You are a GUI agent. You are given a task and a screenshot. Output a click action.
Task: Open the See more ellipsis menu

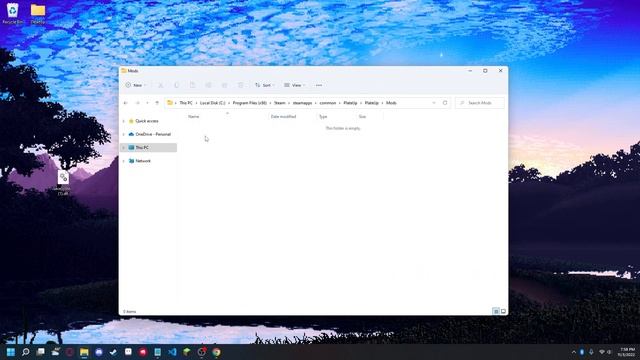pos(319,85)
